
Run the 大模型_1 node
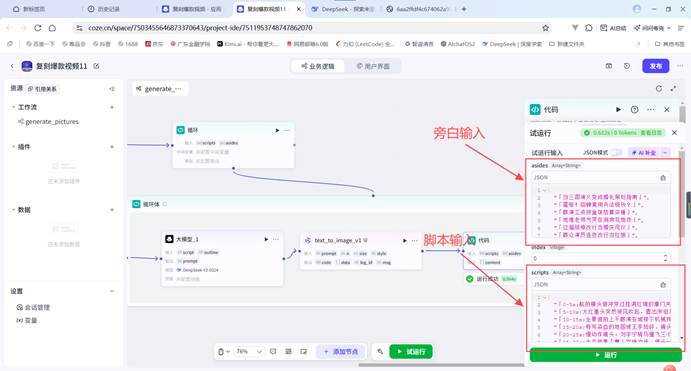click(x=266, y=239)
